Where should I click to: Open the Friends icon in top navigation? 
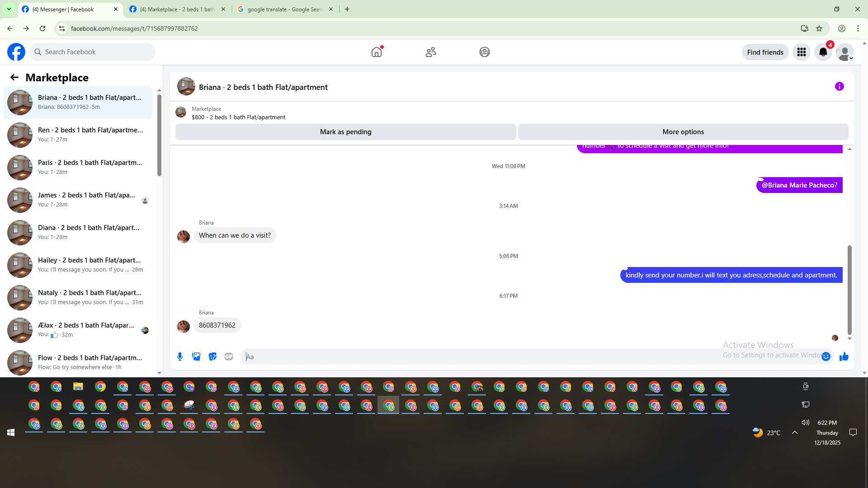pyautogui.click(x=431, y=52)
